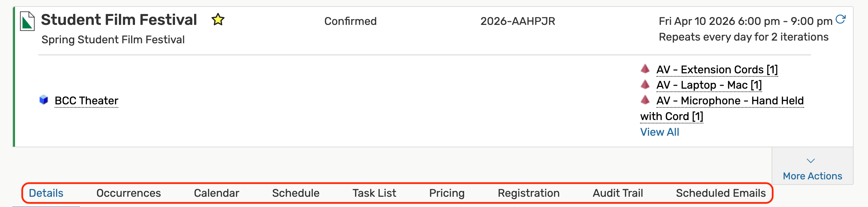Click the Microphone Hand Held resource icon
Screen dimensions: 868x207
(645, 100)
